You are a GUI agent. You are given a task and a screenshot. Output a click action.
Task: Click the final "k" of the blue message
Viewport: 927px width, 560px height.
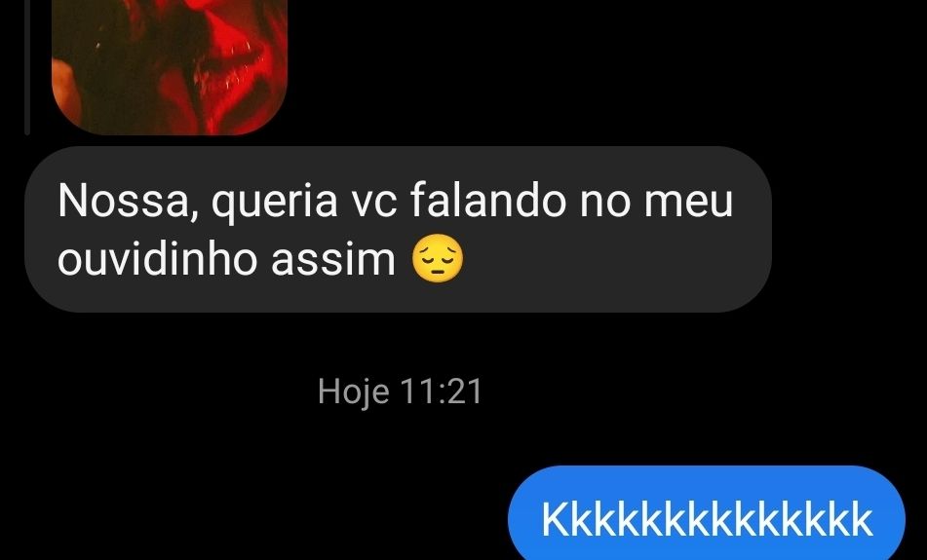click(862, 520)
